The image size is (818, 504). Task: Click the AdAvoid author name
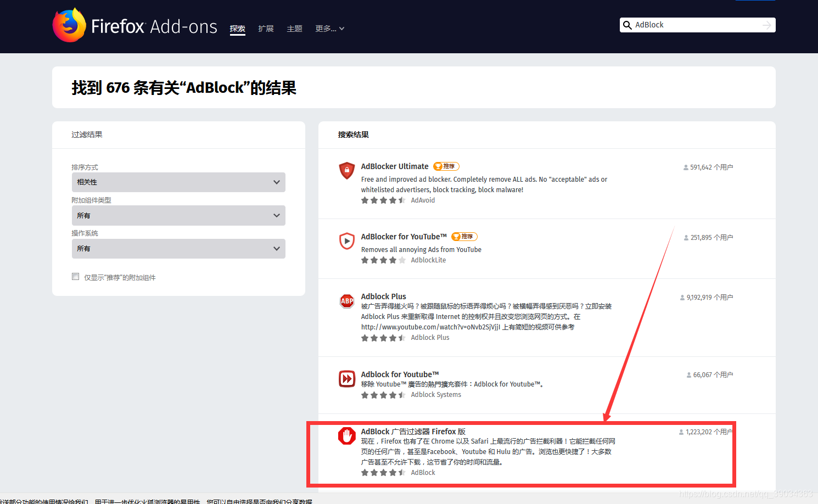pyautogui.click(x=423, y=200)
